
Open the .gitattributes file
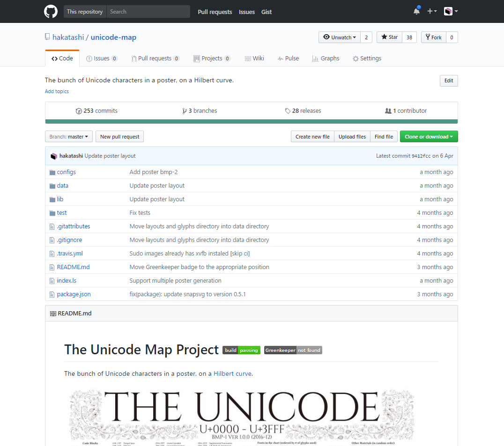pos(74,227)
